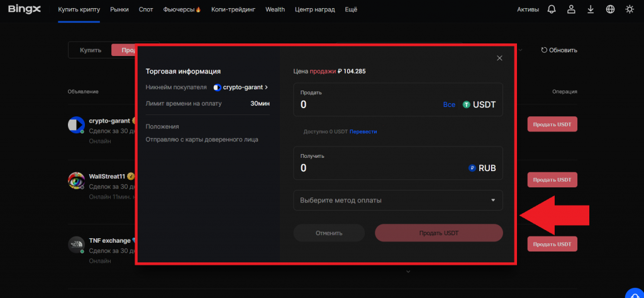Click WallStreat11 merchant avatar
644x298 pixels.
(76, 180)
